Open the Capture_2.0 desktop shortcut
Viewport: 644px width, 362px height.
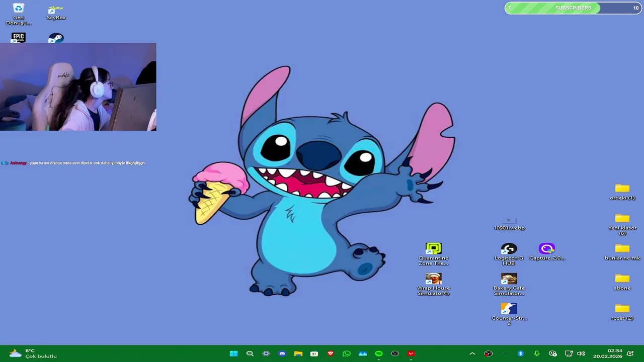coord(547,252)
